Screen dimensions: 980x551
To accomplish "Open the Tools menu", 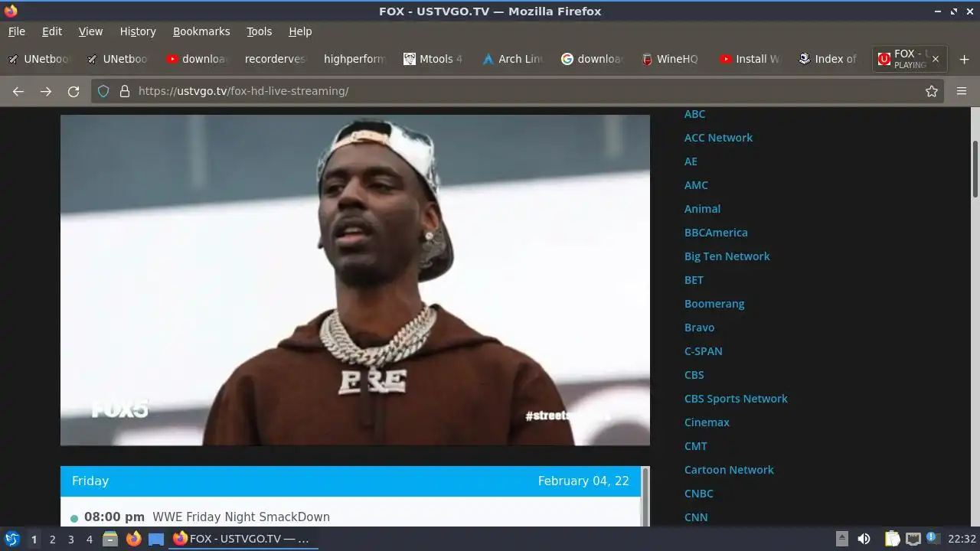I will point(260,31).
